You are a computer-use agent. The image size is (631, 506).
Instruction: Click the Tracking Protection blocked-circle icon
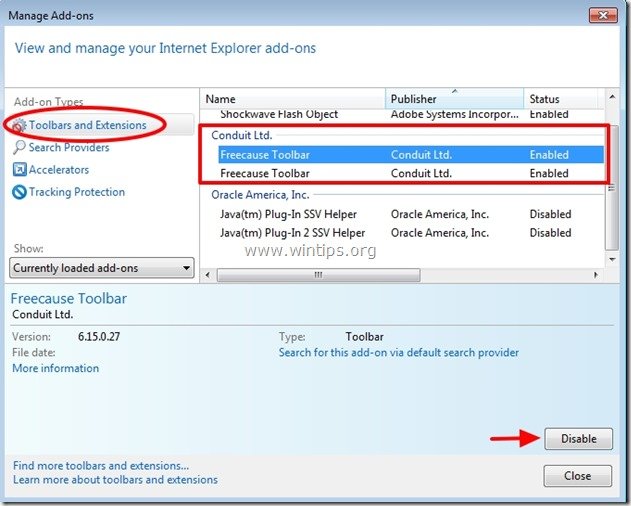click(19, 192)
